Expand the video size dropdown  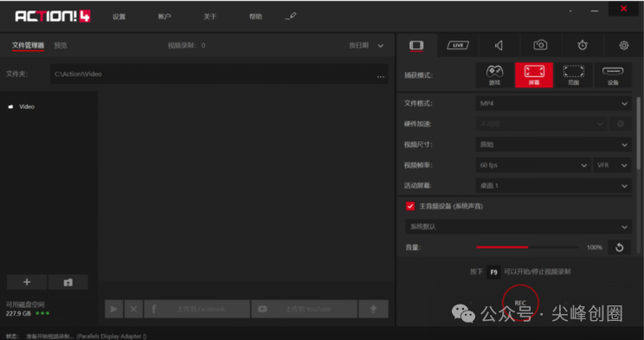tap(554, 144)
